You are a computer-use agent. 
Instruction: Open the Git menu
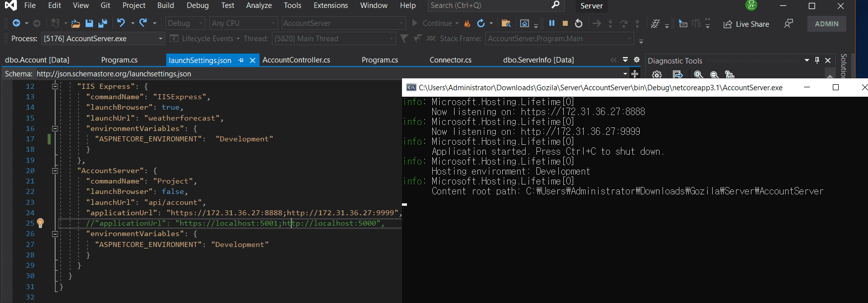click(105, 5)
